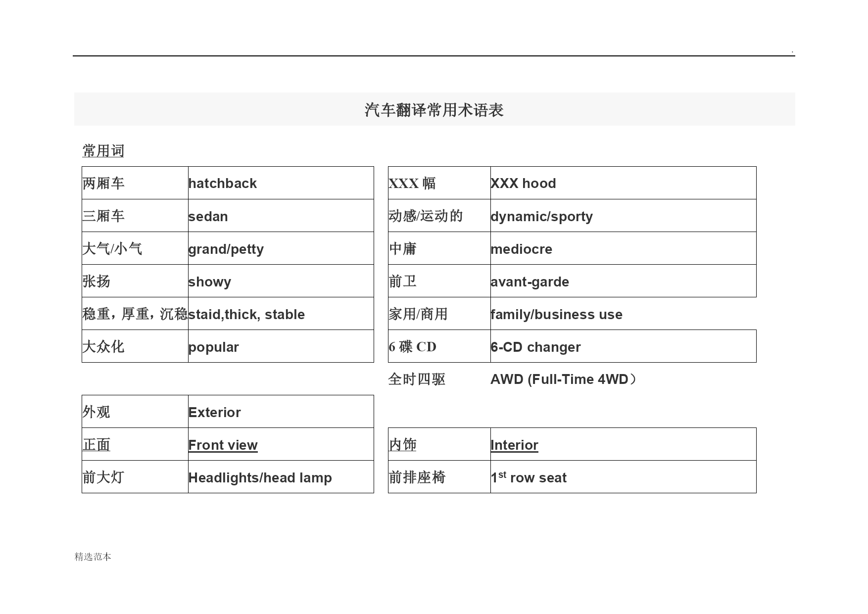The width and height of the screenshot is (868, 614).
Task: Select the text dynamic/sporty
Action: pos(541,217)
